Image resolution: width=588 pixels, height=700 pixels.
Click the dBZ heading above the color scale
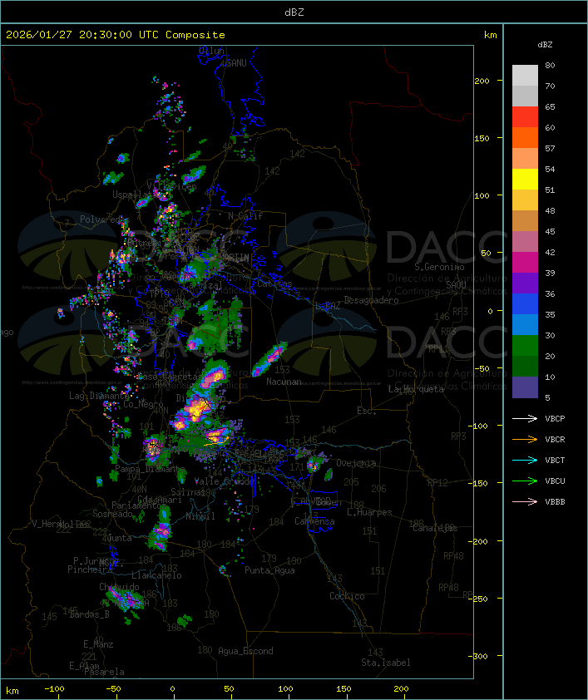point(545,45)
